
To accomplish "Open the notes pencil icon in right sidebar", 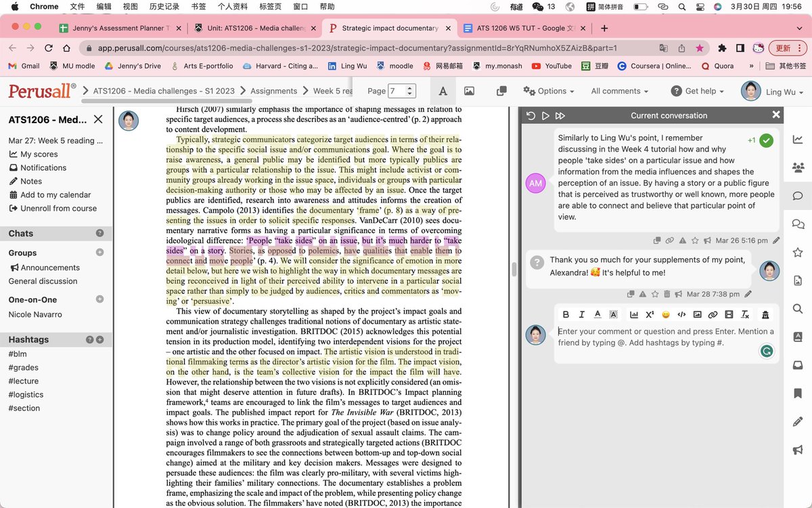I will pyautogui.click(x=798, y=422).
